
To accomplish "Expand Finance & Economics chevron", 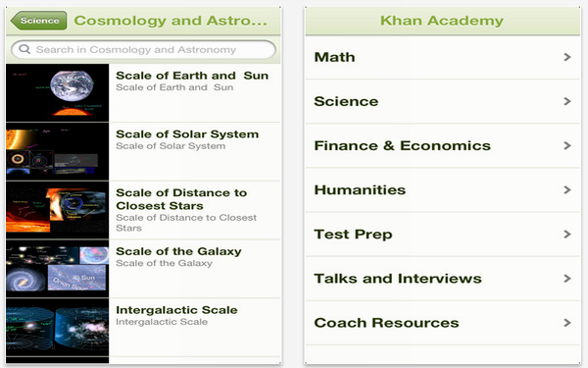I will (567, 145).
